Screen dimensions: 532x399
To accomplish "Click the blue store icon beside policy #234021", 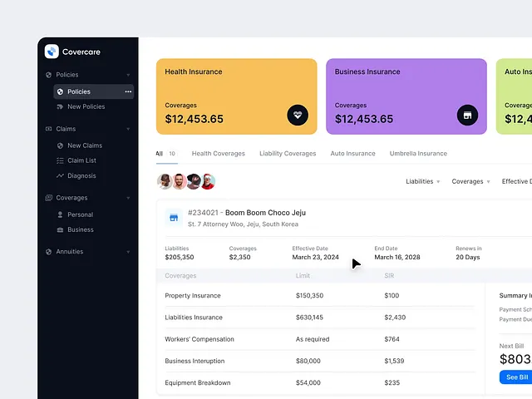I will pos(174,218).
